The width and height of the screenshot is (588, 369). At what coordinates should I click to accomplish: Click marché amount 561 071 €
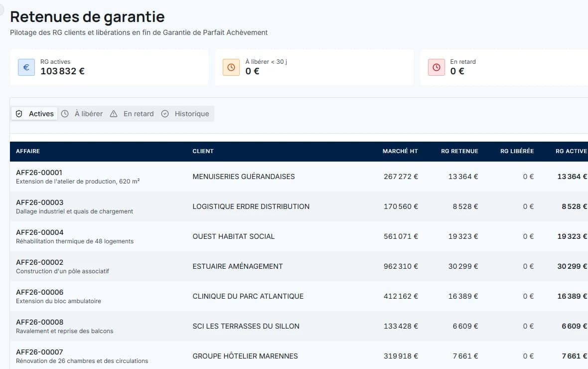tap(401, 236)
